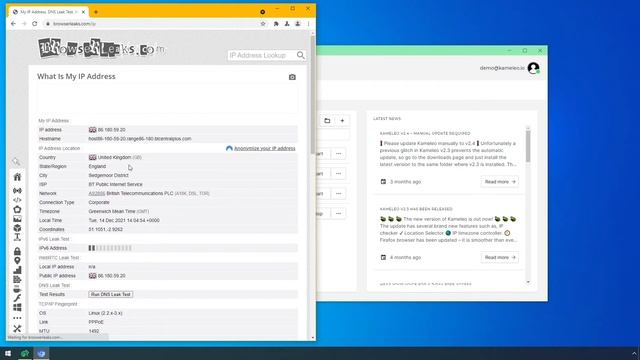This screenshot has width=640, height=360.
Task: Open the AS2856 network link
Action: 97,193
